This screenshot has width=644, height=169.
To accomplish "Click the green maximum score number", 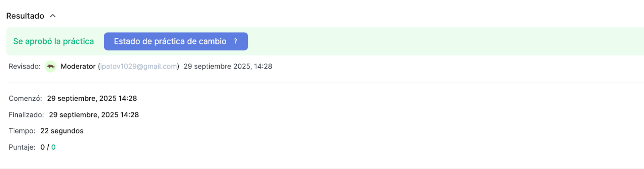I will coord(54,147).
